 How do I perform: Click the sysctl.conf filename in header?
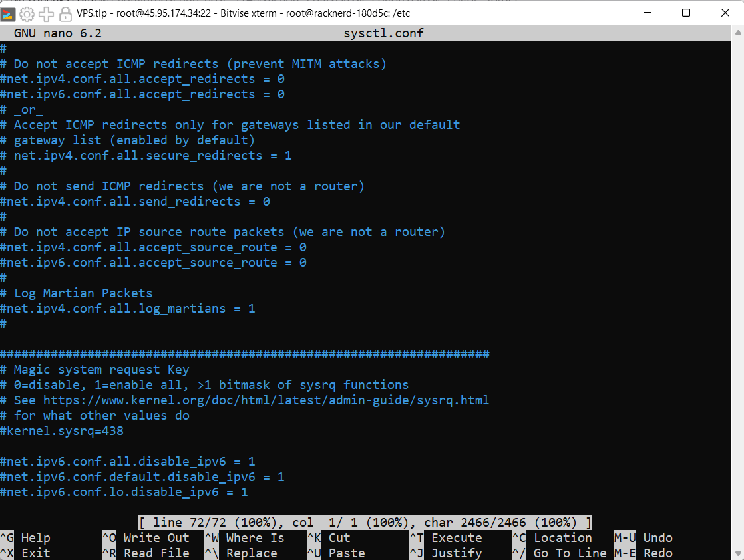[x=383, y=33]
